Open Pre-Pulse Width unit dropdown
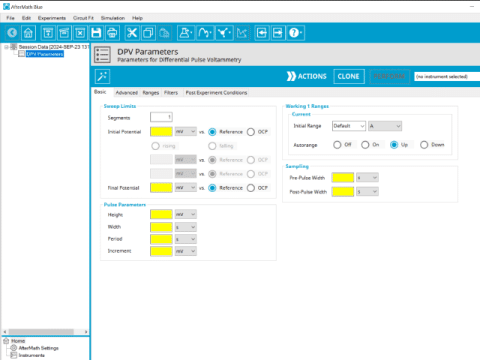Viewport: 480px width, 360px height. click(367, 178)
